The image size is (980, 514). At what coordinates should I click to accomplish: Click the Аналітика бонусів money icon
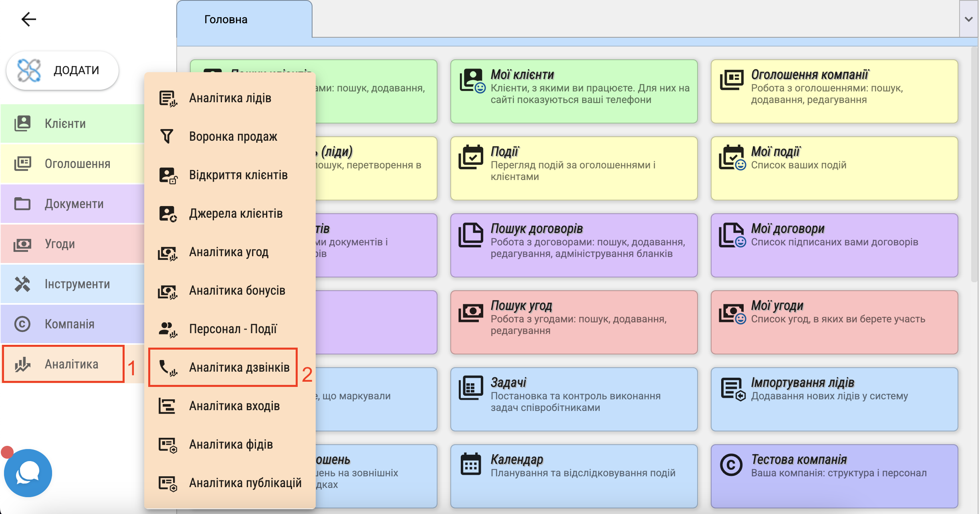coord(168,292)
